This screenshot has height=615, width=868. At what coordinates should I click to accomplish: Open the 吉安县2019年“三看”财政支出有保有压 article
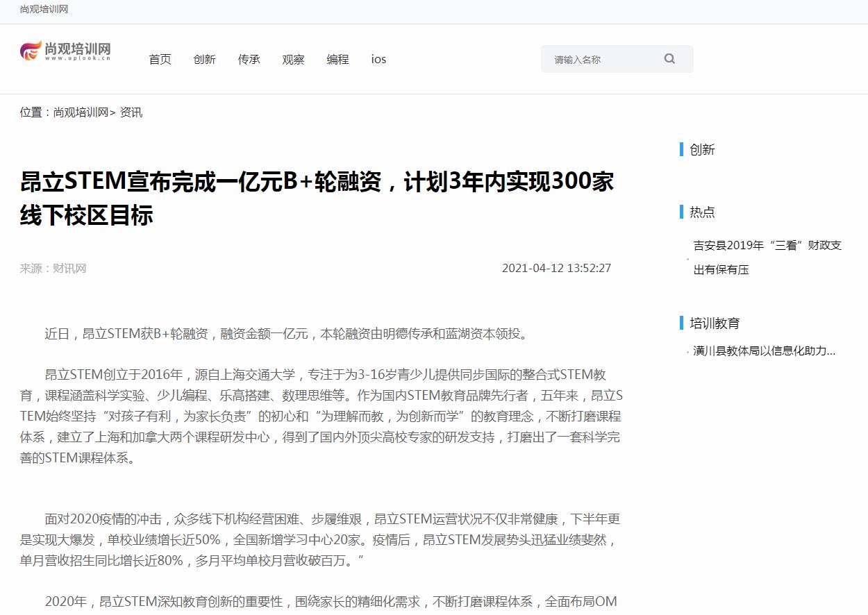coord(767,258)
